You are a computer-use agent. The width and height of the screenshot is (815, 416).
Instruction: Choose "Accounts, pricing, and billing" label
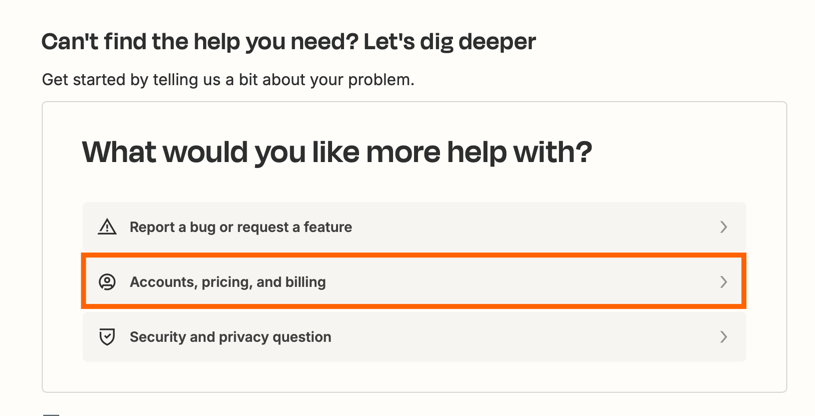pos(228,282)
